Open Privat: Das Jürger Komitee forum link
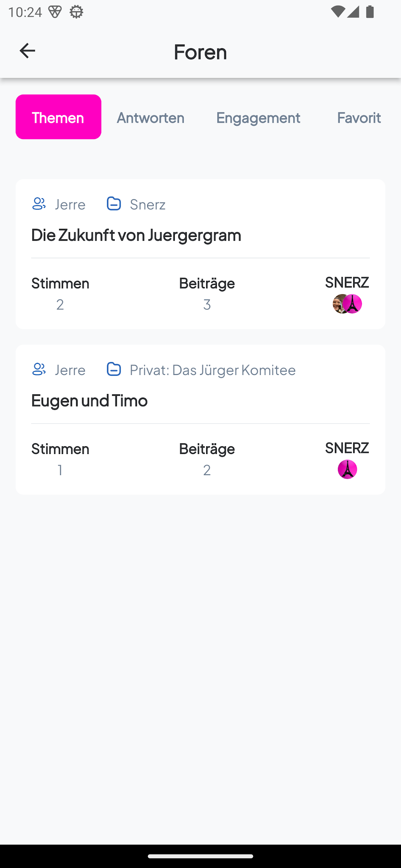Viewport: 401px width, 868px height. coord(212,370)
